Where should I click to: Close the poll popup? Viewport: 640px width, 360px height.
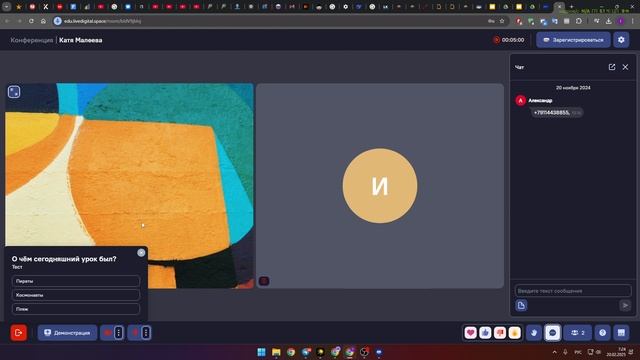[141, 253]
